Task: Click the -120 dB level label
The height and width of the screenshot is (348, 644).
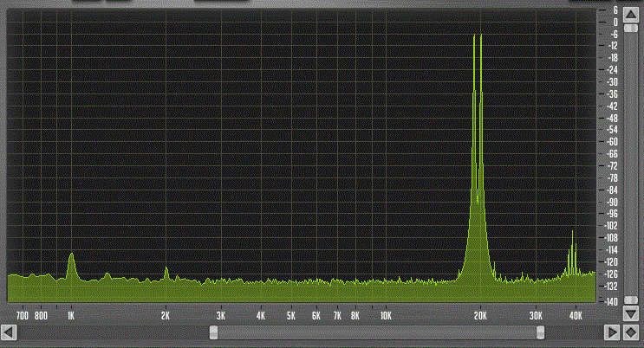Action: (612, 261)
